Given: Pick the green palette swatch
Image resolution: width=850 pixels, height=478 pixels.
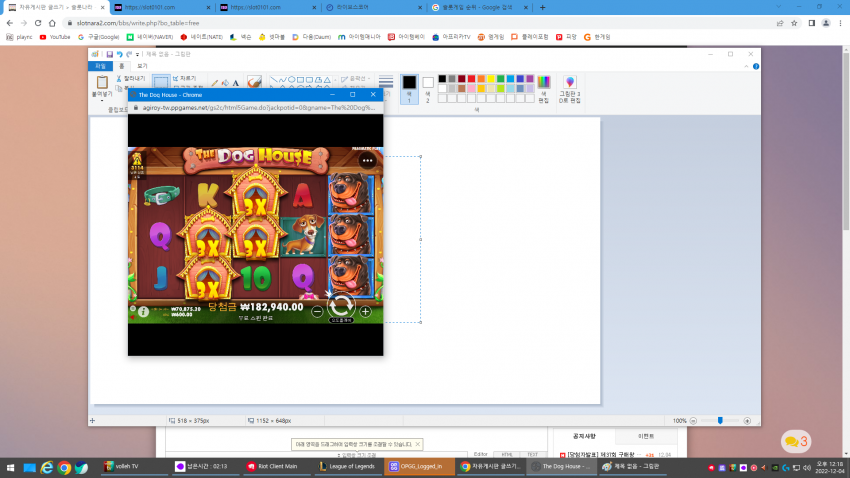Looking at the screenshot, I should click(x=501, y=79).
